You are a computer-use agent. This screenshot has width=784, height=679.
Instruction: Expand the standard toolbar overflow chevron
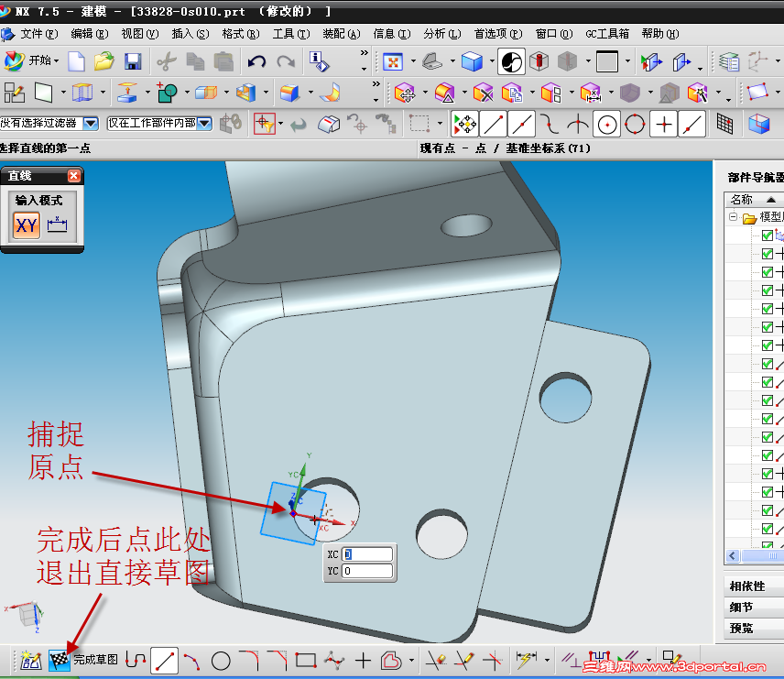tap(364, 52)
